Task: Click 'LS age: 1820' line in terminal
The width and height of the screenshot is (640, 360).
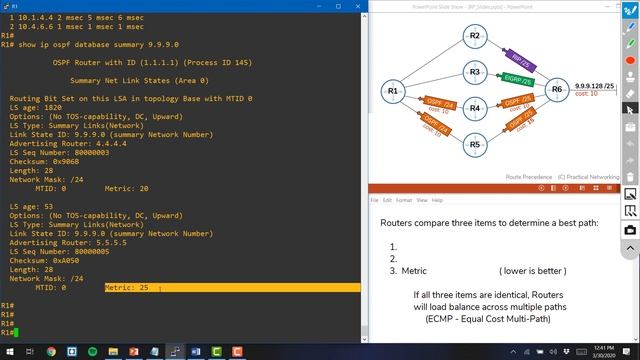Action: [36, 108]
